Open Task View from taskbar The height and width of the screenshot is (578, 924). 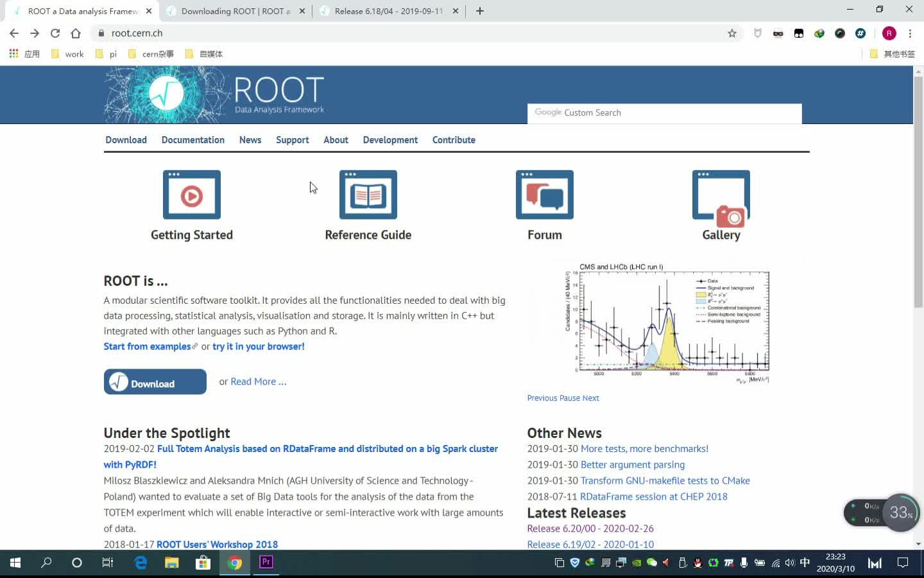click(x=108, y=563)
